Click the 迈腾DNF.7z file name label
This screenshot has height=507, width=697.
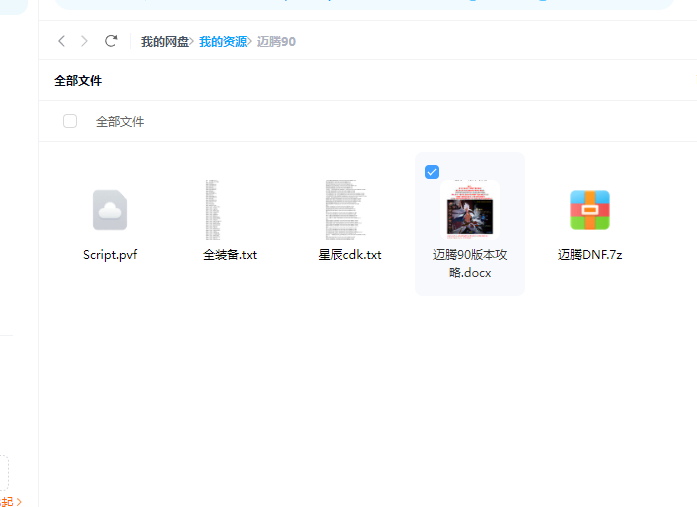[x=590, y=255]
